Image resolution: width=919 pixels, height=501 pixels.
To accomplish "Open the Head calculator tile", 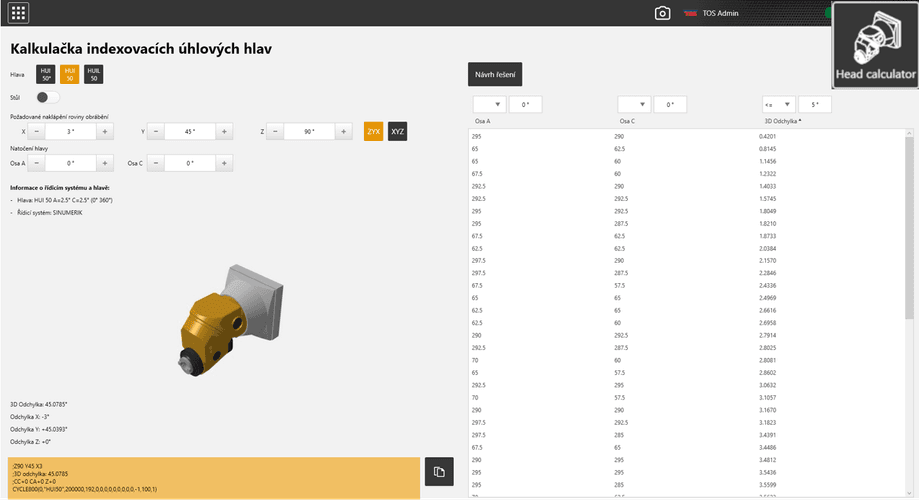I will [x=875, y=45].
